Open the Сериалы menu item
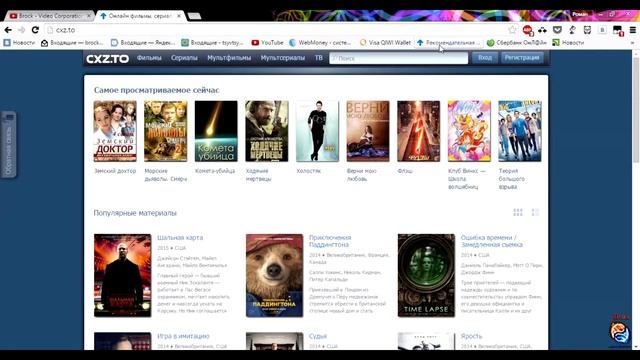Viewport: 640px width, 360px height. tap(184, 58)
